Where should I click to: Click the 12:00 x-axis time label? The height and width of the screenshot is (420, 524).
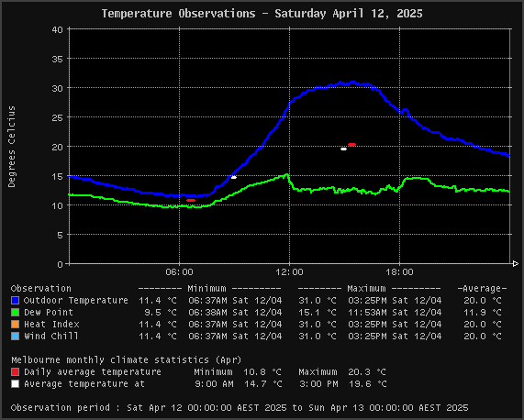[x=289, y=272]
